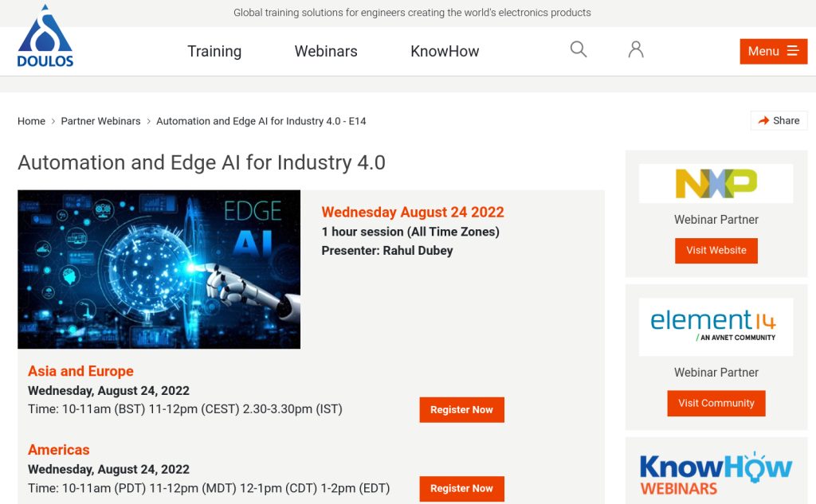Open the Training menu item

pyautogui.click(x=214, y=51)
